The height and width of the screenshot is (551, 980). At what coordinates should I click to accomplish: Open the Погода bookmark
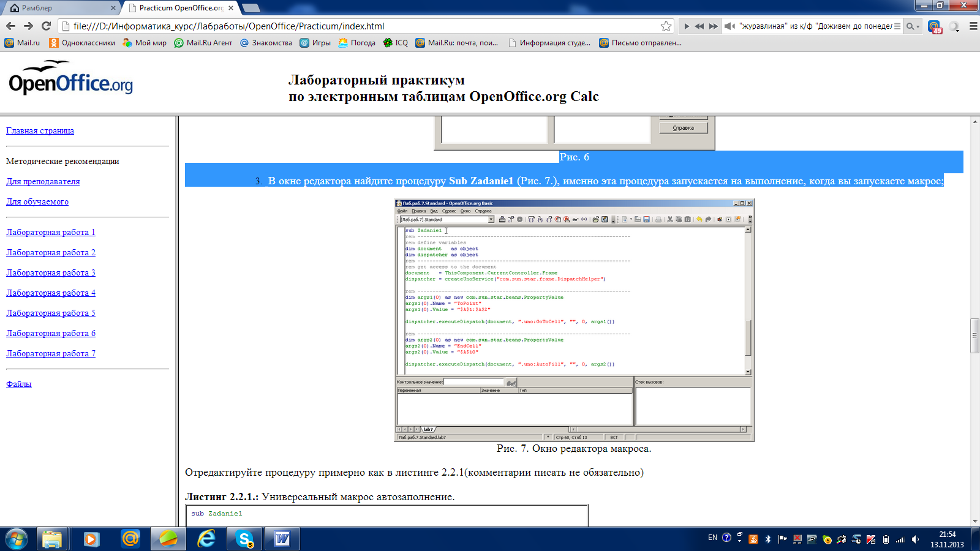[356, 43]
